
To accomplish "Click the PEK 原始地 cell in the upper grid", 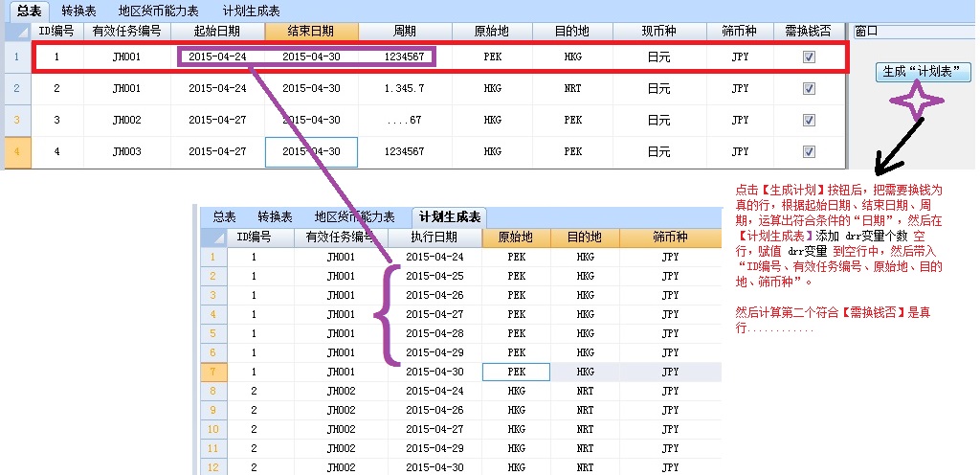I will [493, 57].
